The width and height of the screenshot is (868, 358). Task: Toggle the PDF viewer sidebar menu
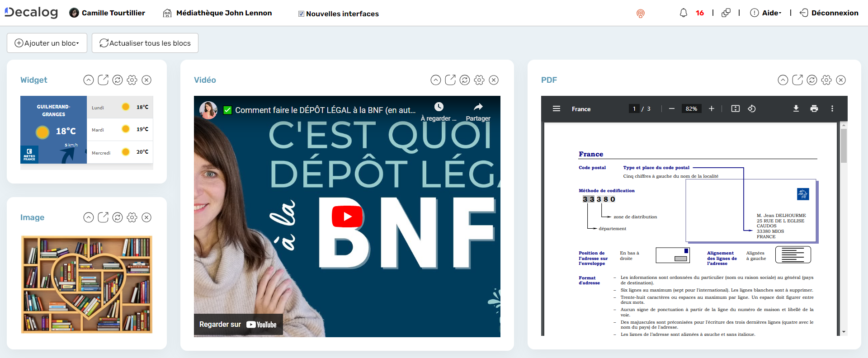click(x=557, y=109)
